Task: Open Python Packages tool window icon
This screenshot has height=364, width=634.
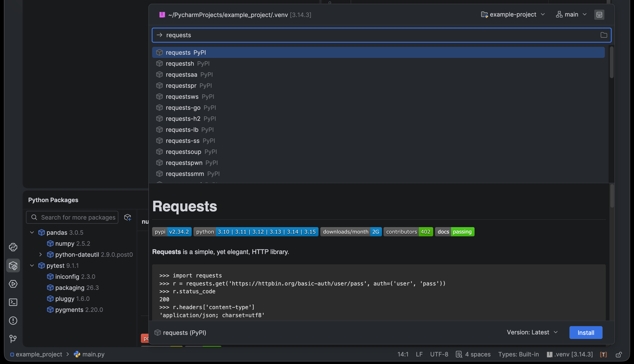Action: tap(13, 265)
